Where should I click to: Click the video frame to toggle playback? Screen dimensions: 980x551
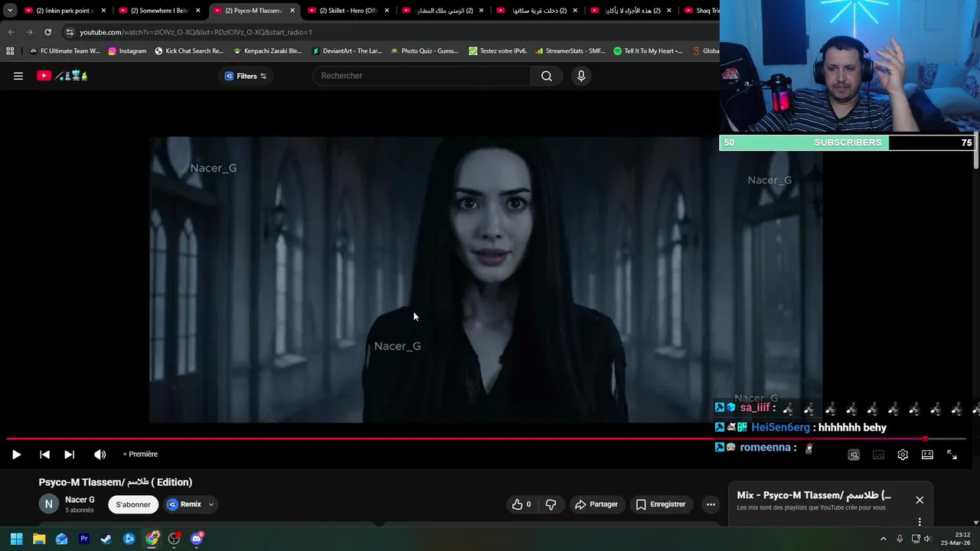pos(485,279)
